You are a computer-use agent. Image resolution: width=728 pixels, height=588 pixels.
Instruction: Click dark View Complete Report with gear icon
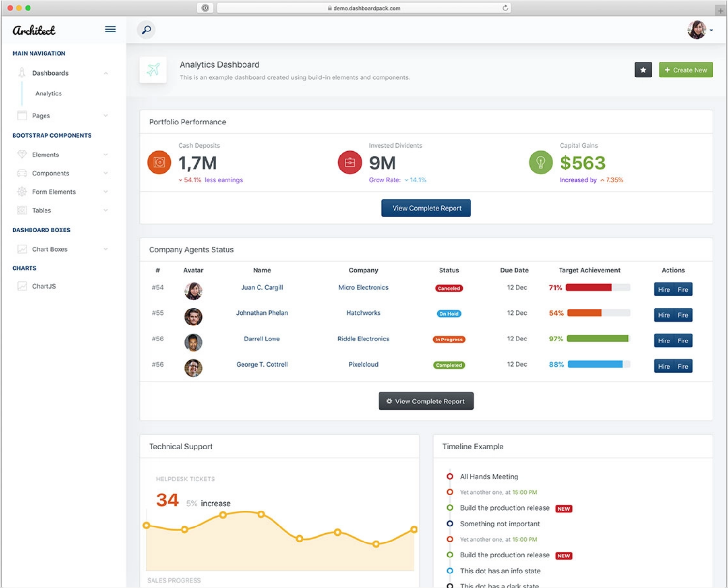[x=426, y=401]
